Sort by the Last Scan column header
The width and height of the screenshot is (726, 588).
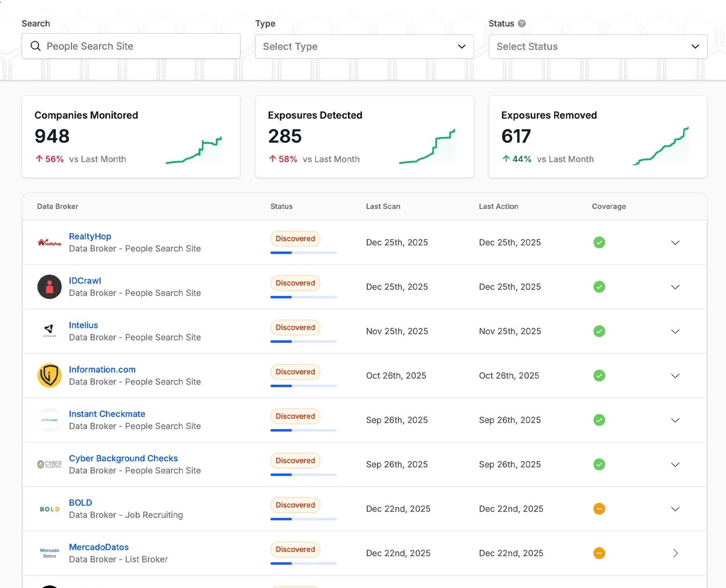383,206
